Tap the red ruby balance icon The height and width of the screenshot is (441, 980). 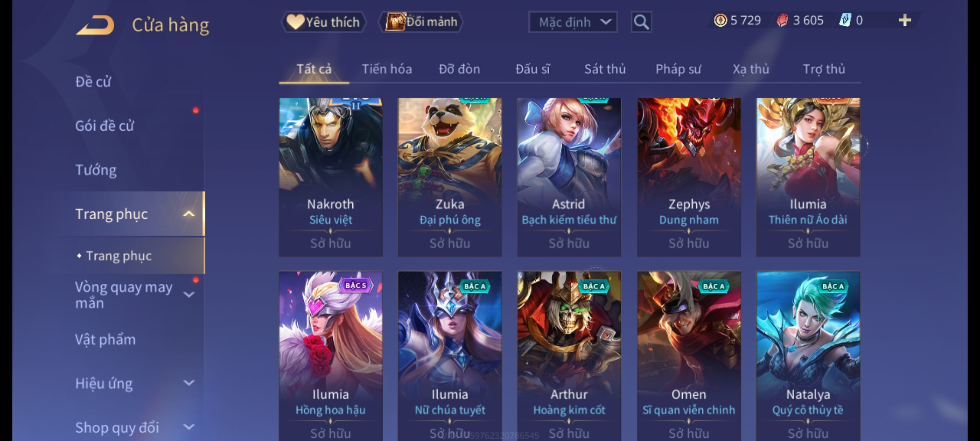(782, 20)
